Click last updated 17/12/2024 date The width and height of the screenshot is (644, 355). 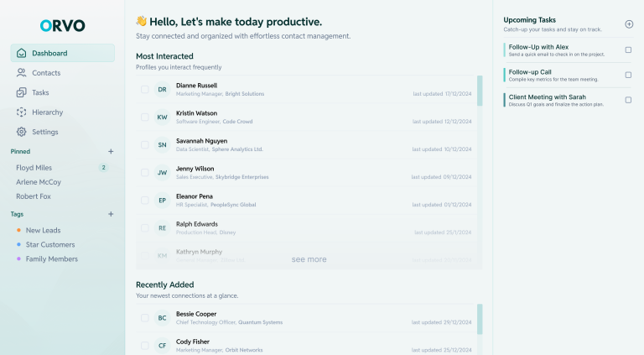pyautogui.click(x=443, y=94)
